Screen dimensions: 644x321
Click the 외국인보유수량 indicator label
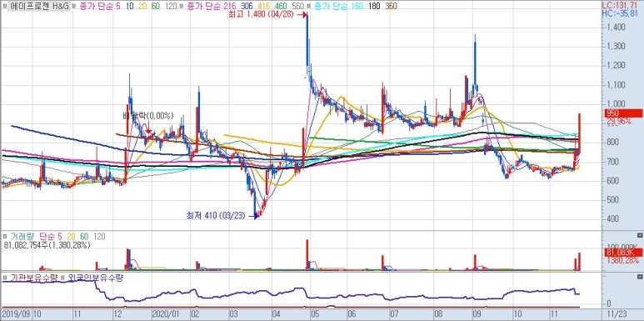pyautogui.click(x=95, y=278)
